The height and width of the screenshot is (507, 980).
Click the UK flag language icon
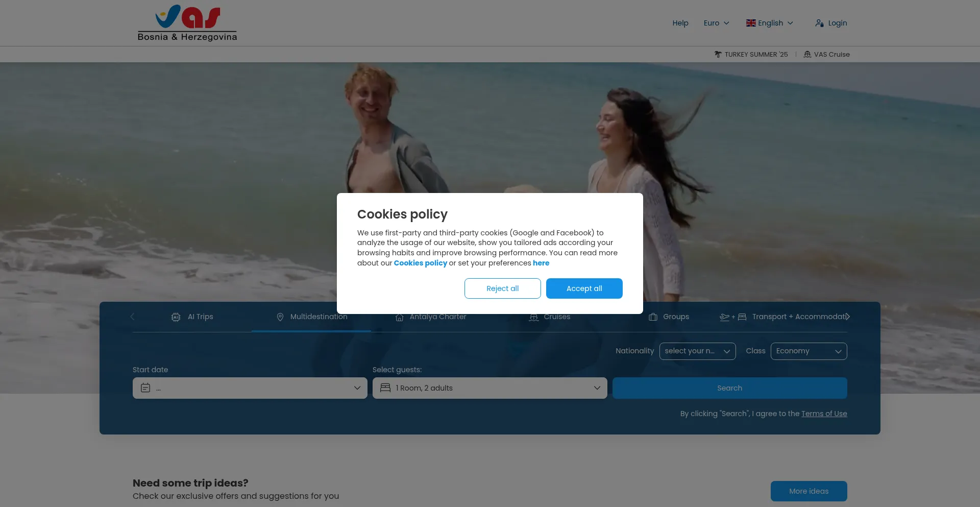751,23
